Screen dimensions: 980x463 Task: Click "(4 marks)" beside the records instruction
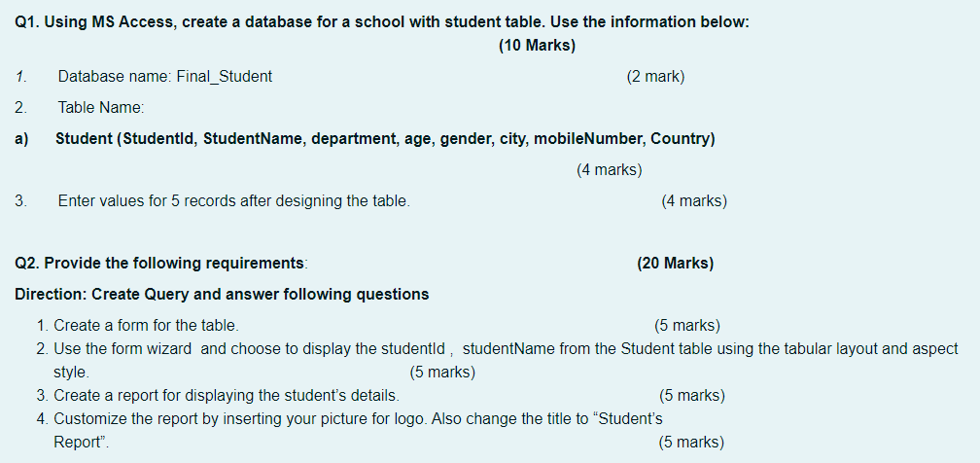click(694, 200)
